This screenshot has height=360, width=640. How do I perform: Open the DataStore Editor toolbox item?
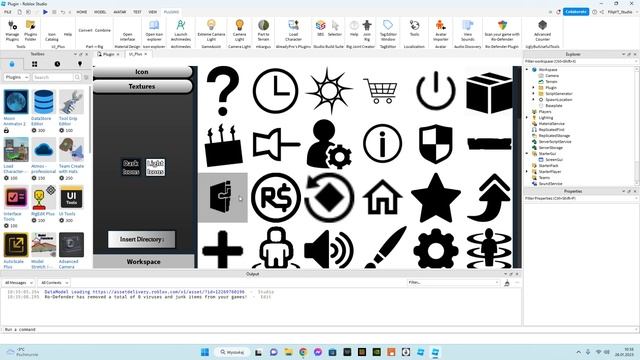coord(43,108)
